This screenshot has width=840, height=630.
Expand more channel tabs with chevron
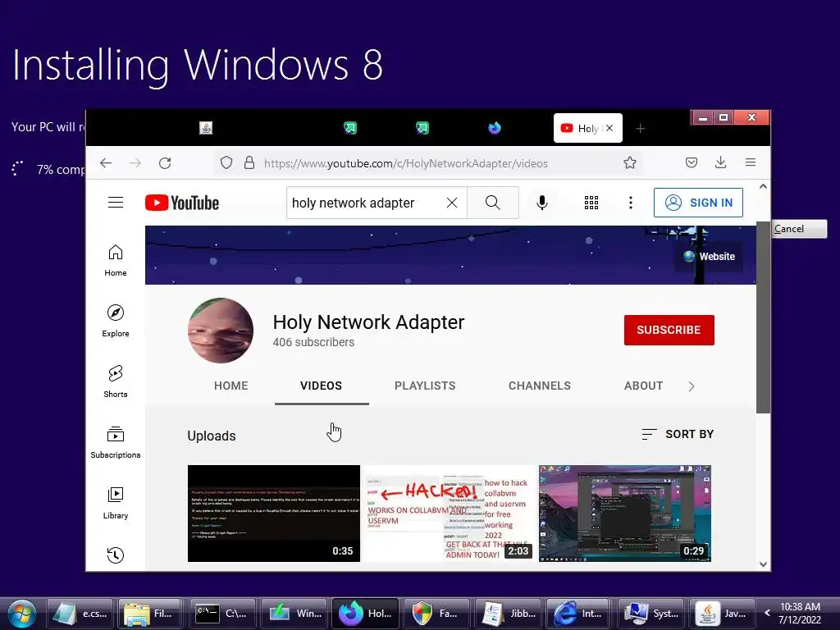[692, 387]
